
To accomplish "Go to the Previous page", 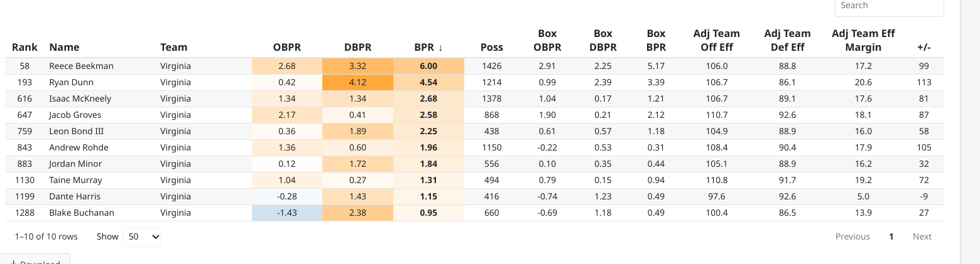I will pos(852,237).
